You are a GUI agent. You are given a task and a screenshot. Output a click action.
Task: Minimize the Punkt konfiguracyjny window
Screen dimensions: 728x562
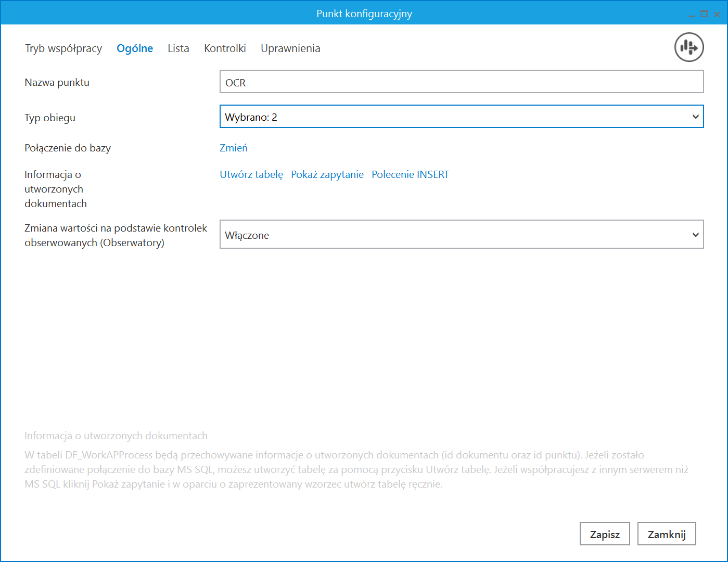coord(692,15)
